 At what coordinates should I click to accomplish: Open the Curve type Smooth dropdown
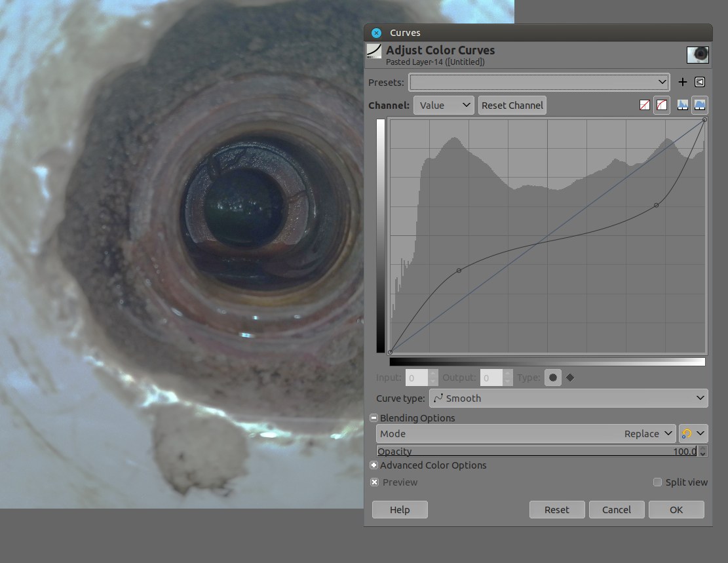click(x=568, y=398)
